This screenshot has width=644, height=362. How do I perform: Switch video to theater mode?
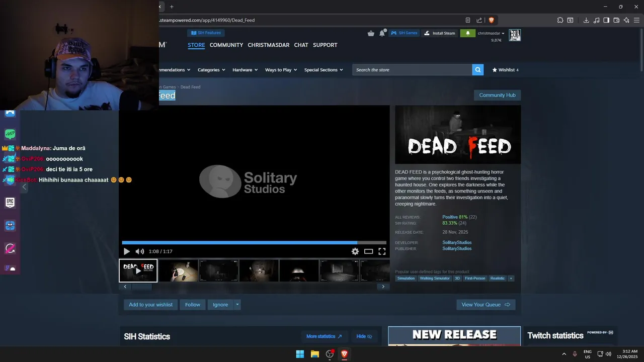pyautogui.click(x=368, y=251)
